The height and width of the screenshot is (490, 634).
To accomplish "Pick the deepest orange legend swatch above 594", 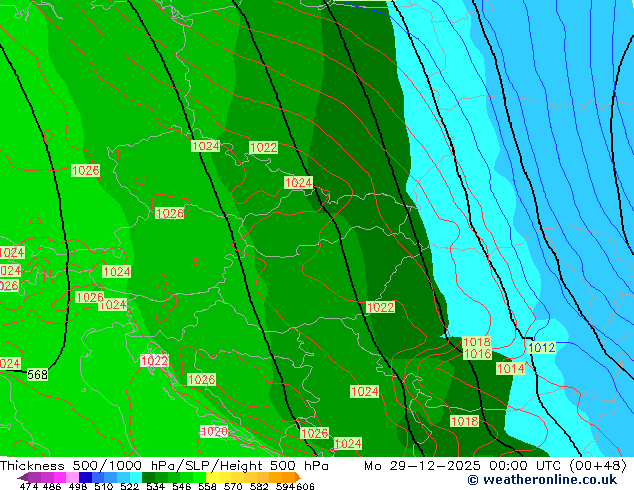I will (288, 477).
